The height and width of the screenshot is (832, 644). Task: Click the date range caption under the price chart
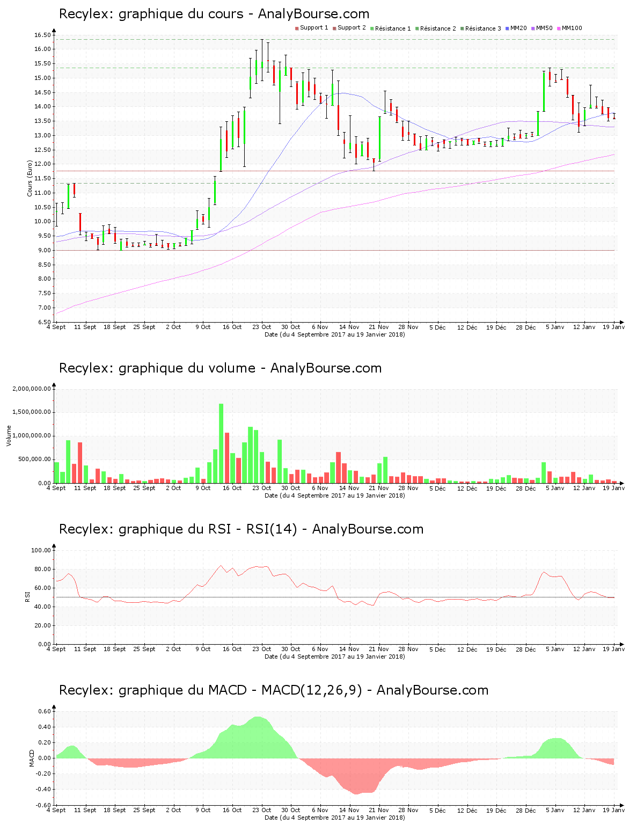[x=335, y=334]
